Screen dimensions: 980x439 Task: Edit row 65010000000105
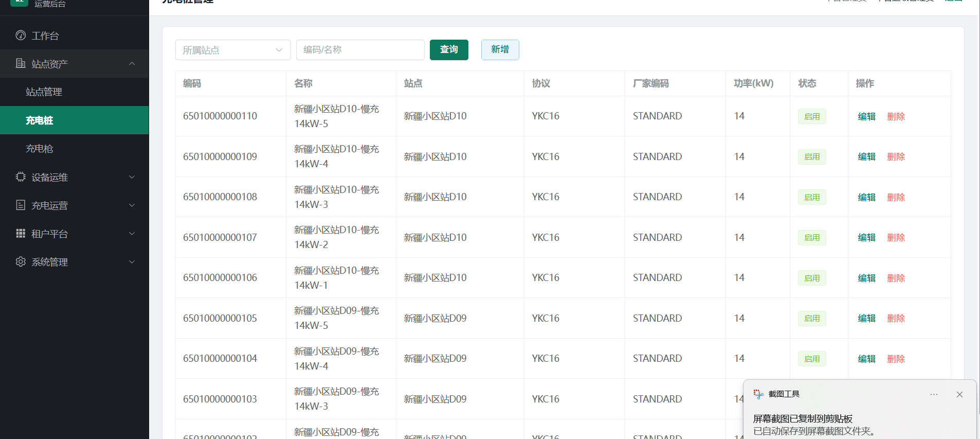coord(866,318)
